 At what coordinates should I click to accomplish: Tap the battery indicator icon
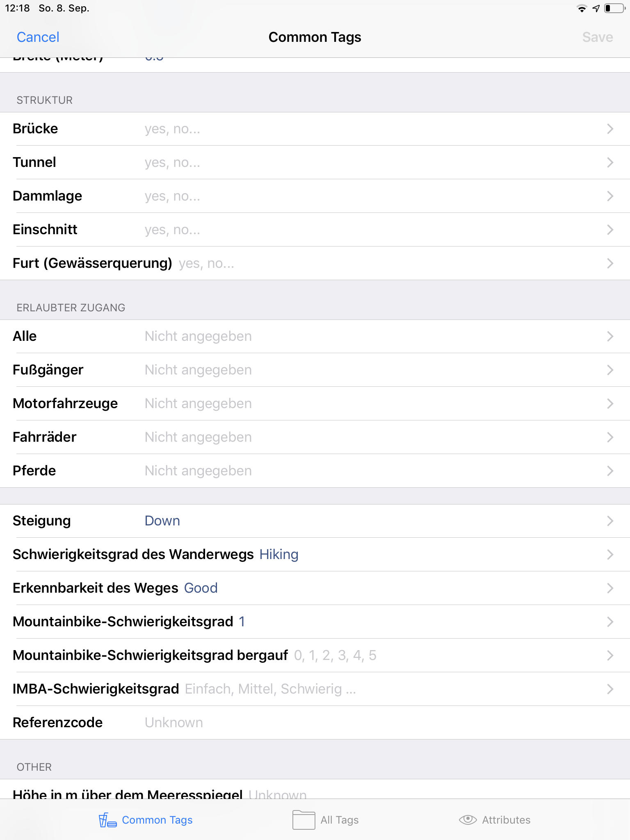pos(614,9)
